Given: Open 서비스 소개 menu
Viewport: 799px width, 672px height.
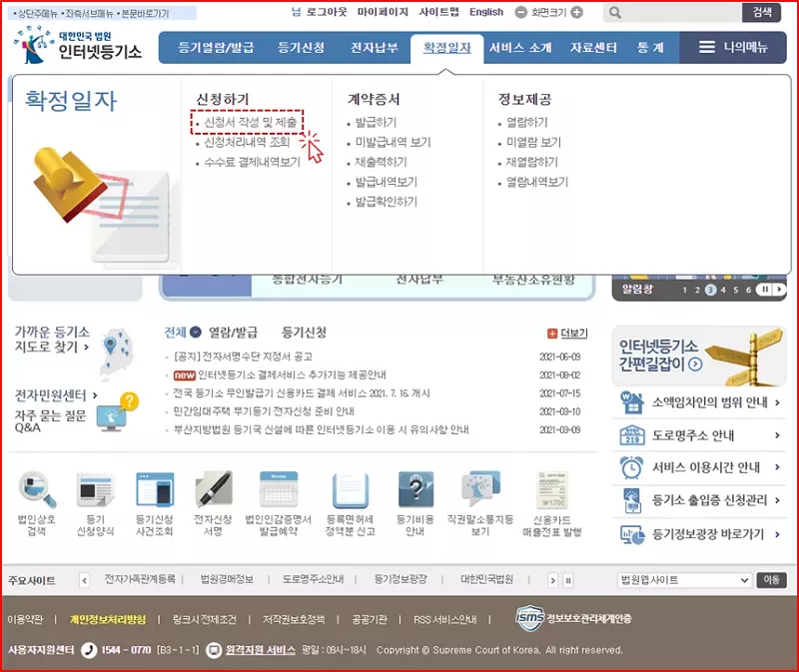Looking at the screenshot, I should 520,47.
